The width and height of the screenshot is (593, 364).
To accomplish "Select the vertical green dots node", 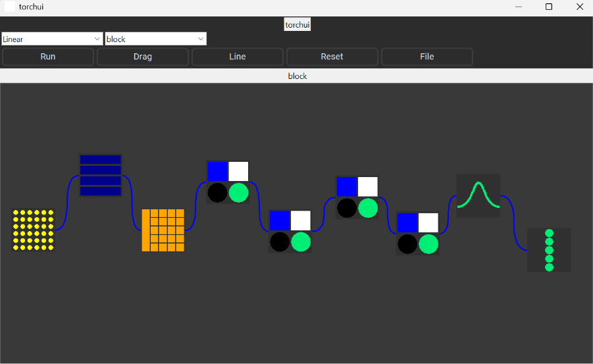I will click(549, 249).
